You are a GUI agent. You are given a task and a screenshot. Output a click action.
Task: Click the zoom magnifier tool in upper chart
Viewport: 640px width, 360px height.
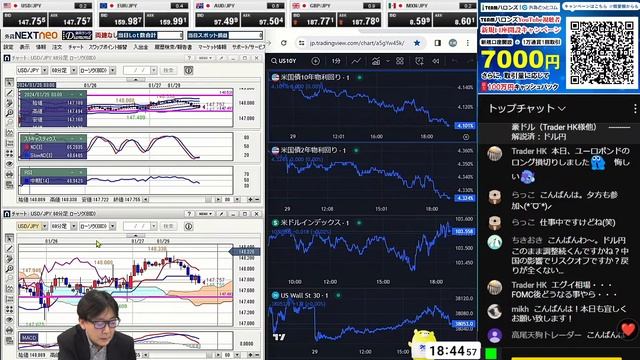click(9, 113)
